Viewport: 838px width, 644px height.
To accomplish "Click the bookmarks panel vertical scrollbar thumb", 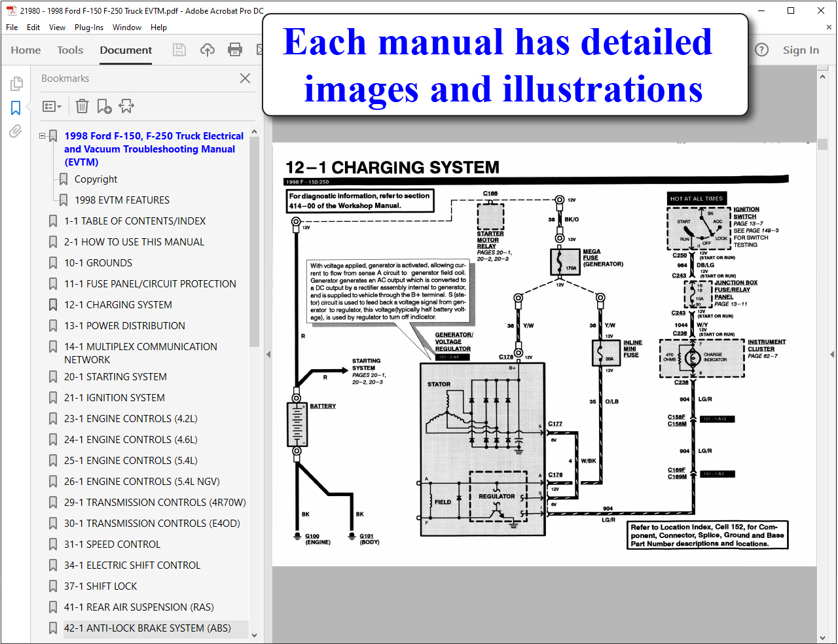I will (254, 242).
